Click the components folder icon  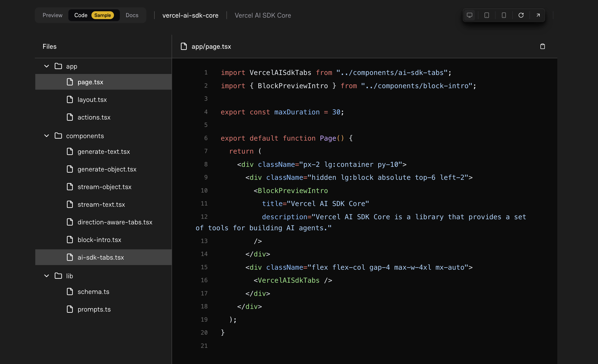point(58,136)
